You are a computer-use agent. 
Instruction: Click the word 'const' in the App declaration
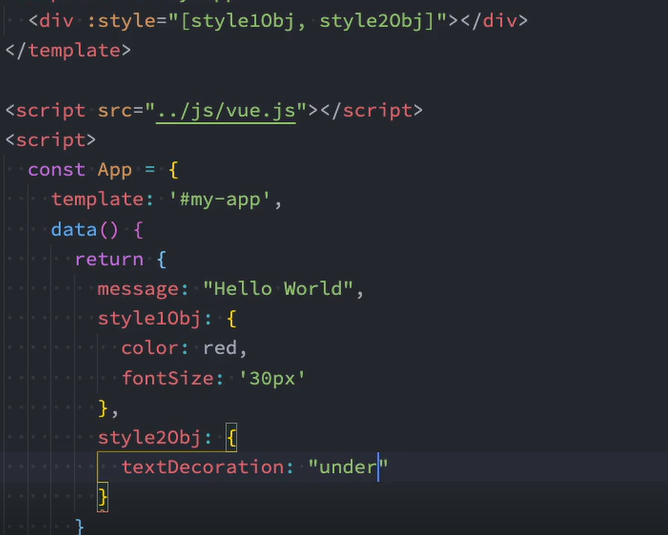pyautogui.click(x=57, y=170)
